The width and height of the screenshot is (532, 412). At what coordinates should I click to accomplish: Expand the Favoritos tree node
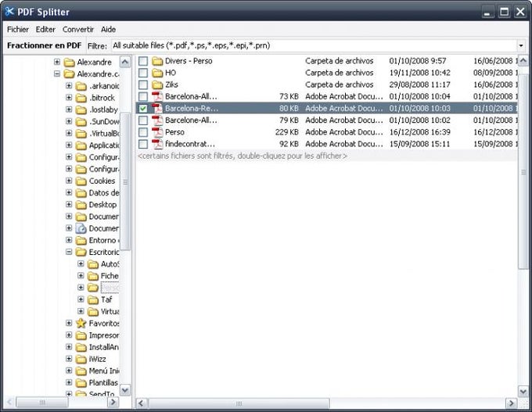pyautogui.click(x=69, y=323)
